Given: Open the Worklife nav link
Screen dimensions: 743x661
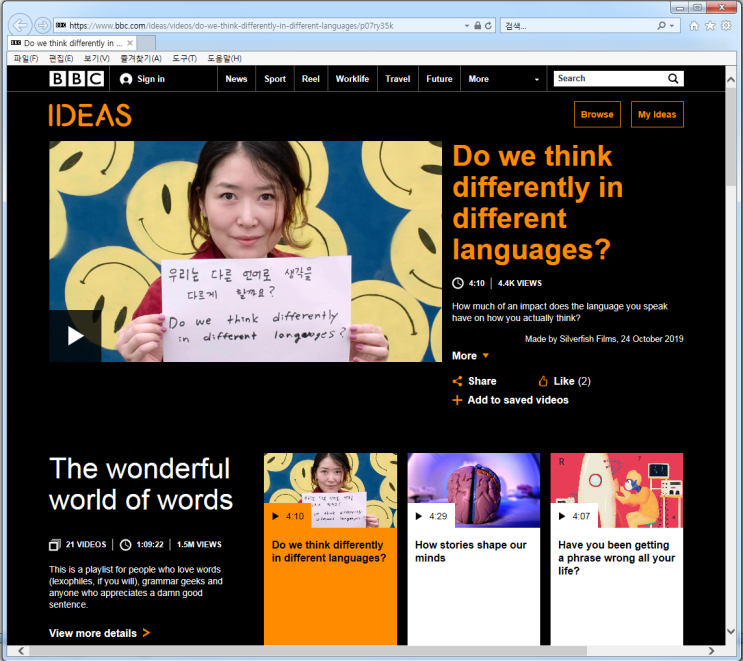Looking at the screenshot, I should point(352,79).
